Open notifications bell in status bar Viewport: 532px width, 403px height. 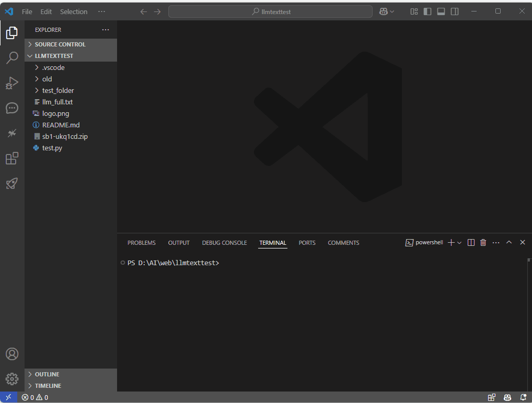tap(523, 397)
